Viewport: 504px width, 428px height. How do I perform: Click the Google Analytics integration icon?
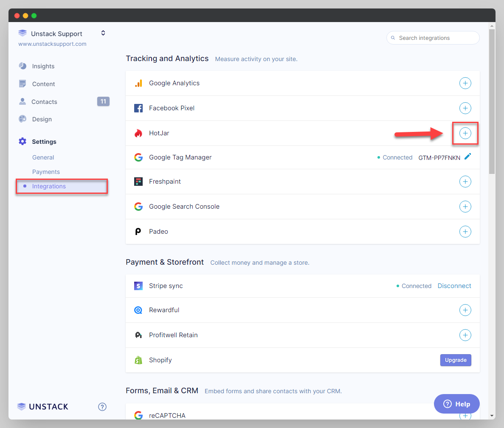(x=138, y=83)
